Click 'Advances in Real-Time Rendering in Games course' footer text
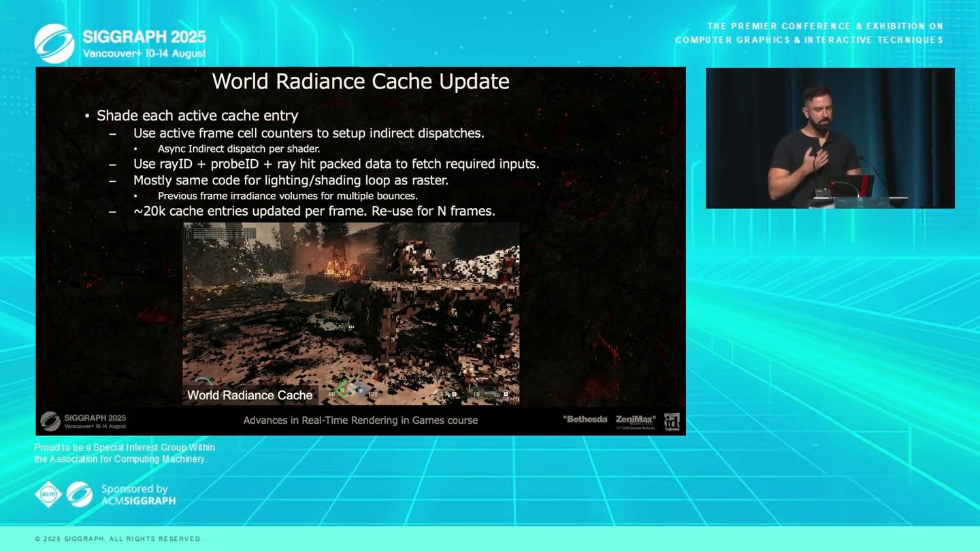 click(361, 420)
